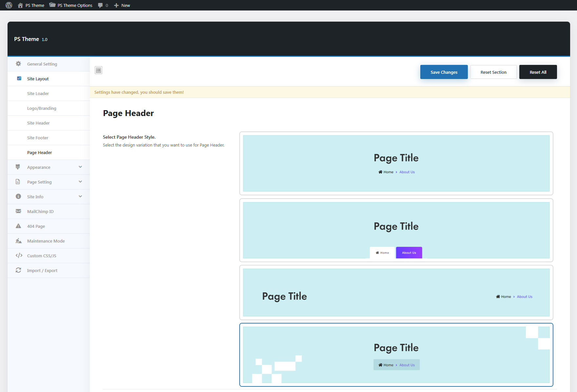The height and width of the screenshot is (392, 577).
Task: Expand the Site Info chevron
Action: [80, 197]
